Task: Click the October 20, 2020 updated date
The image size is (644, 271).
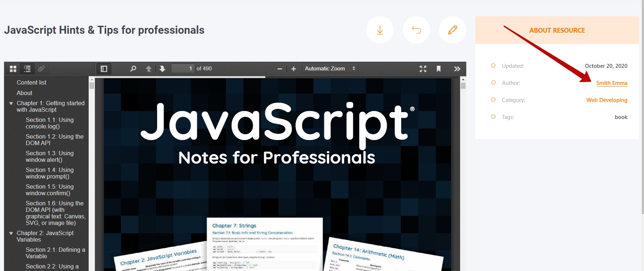Action: 606,66
